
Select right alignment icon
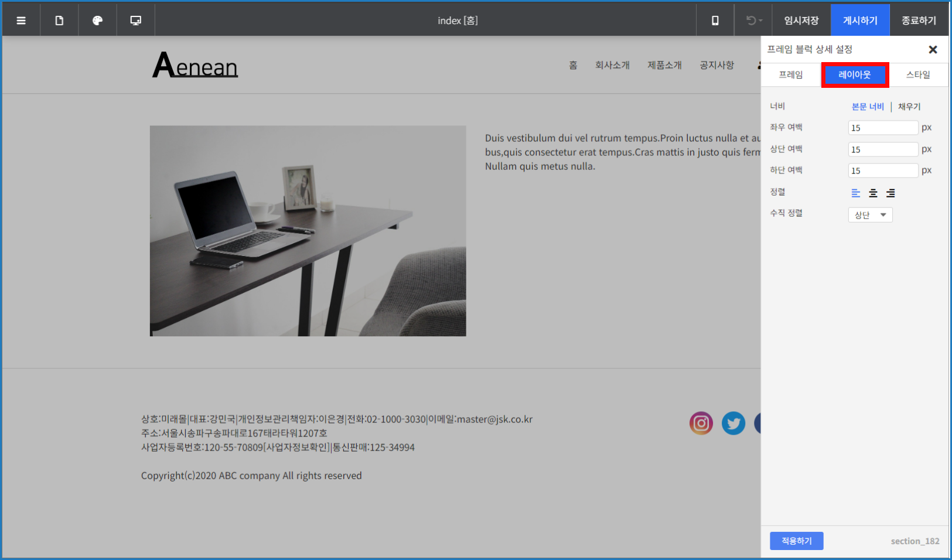coord(890,193)
